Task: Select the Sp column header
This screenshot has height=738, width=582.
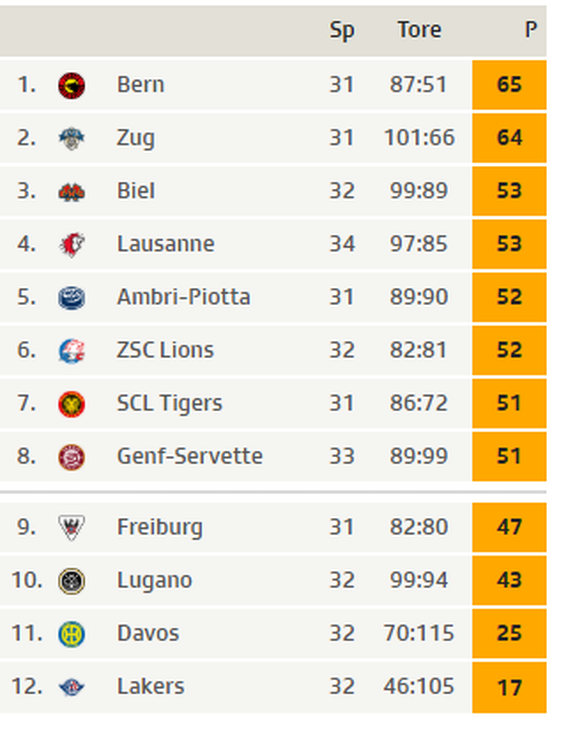Action: coord(342,31)
